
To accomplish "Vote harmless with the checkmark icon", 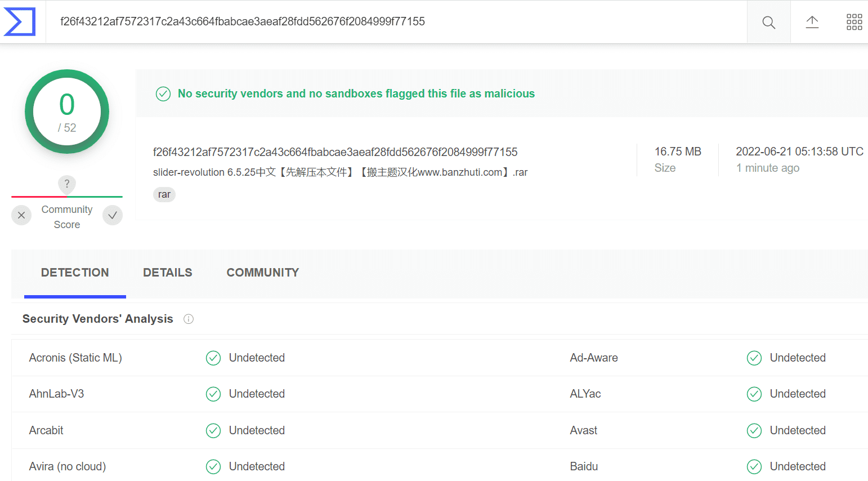I will (x=113, y=215).
